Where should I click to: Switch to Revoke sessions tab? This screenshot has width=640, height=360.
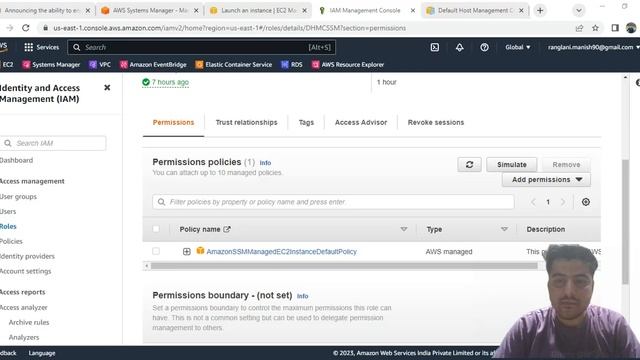pyautogui.click(x=436, y=122)
